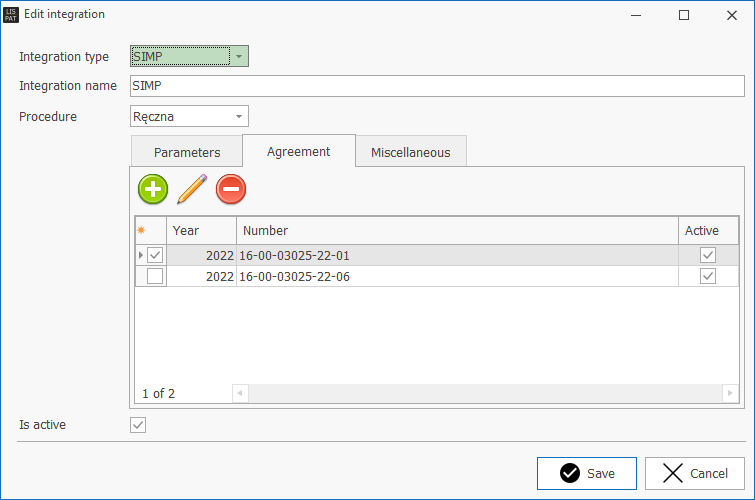The image size is (755, 500).
Task: Click the red remove agreement icon
Action: coord(231,188)
